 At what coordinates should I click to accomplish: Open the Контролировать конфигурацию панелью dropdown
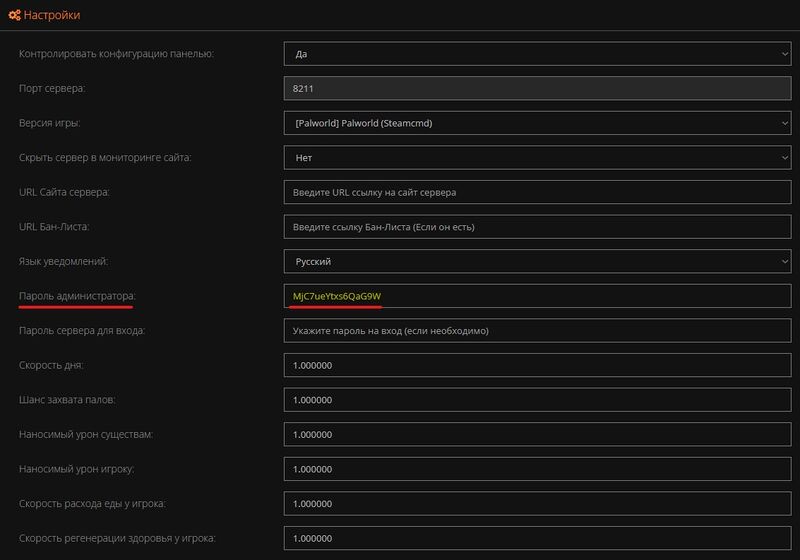pos(537,54)
